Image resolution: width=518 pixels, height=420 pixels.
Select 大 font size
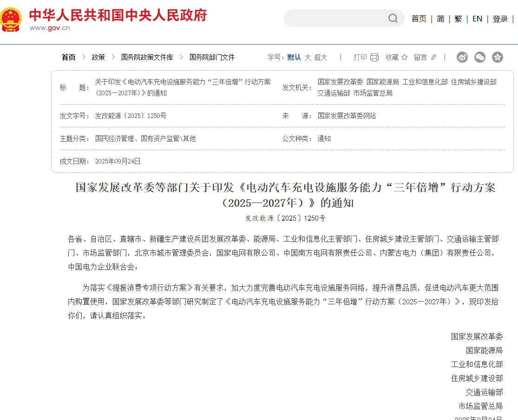pyautogui.click(x=308, y=57)
